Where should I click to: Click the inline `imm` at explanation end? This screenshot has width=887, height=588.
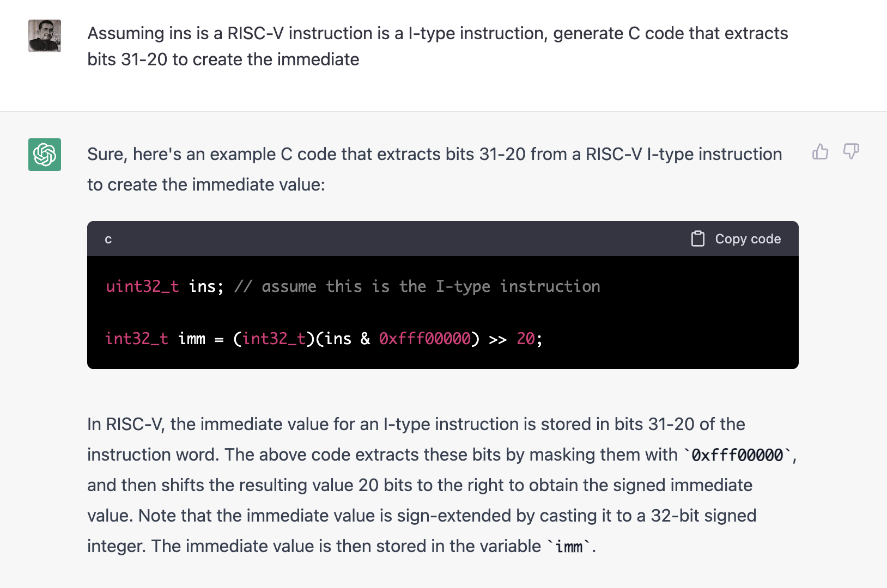(569, 547)
